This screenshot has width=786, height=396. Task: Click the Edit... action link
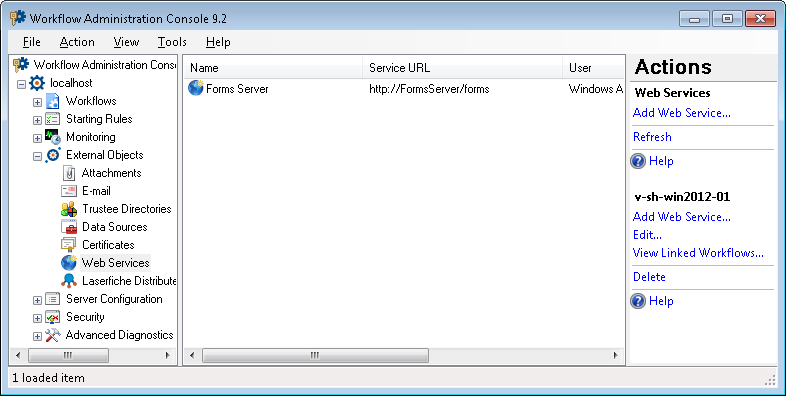(x=647, y=235)
